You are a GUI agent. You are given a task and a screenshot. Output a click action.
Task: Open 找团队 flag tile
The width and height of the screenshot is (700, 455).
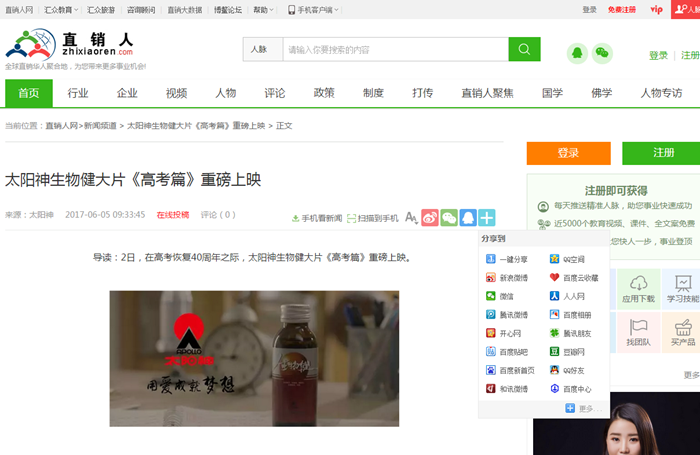638,332
